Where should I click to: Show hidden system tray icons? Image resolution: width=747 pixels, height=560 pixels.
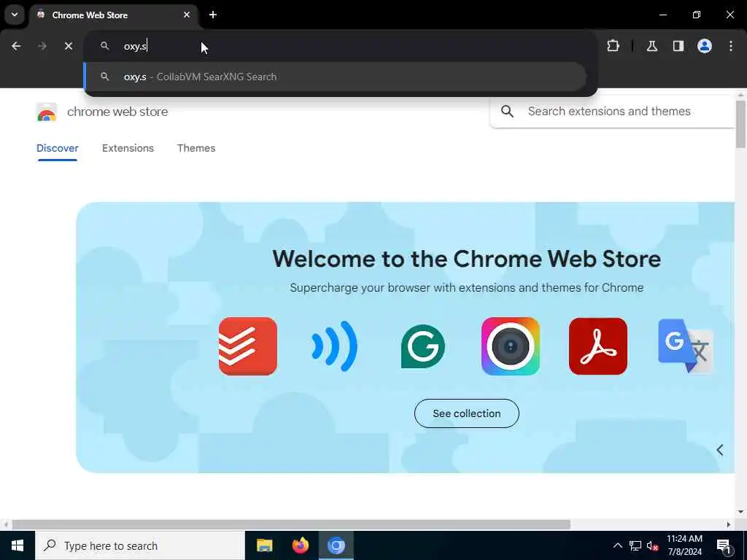point(617,545)
